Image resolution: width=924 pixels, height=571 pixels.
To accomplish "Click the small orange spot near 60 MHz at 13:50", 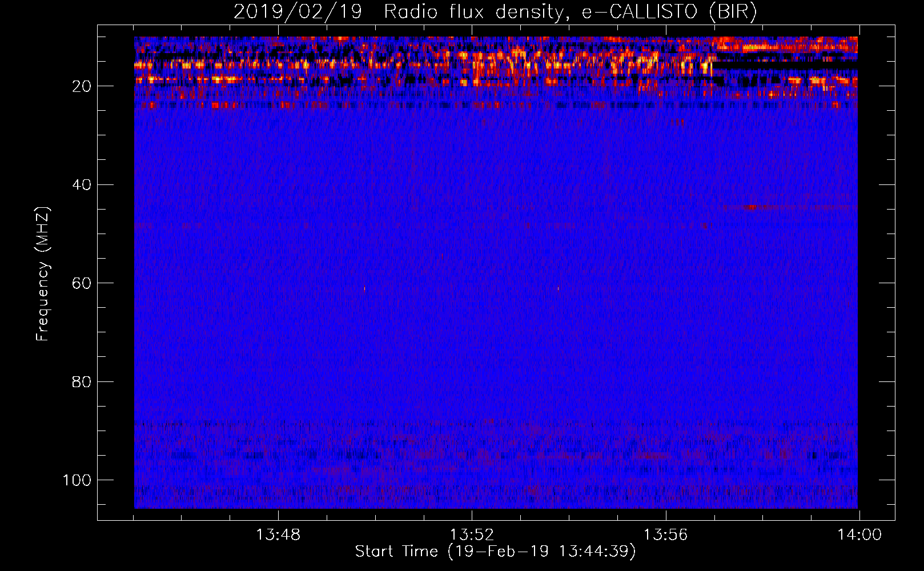I will pos(364,289).
